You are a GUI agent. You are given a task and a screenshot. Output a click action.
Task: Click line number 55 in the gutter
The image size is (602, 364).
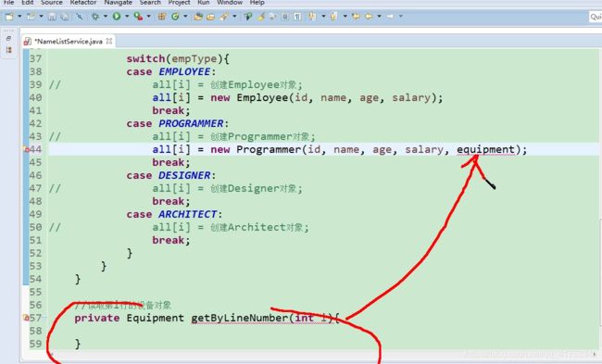35,292
